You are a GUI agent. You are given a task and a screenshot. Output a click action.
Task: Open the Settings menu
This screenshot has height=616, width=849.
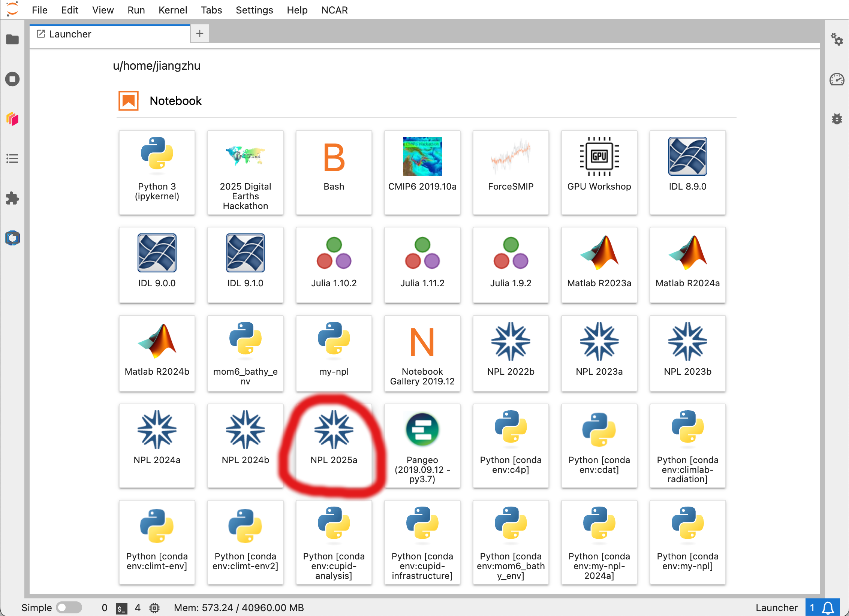(254, 10)
